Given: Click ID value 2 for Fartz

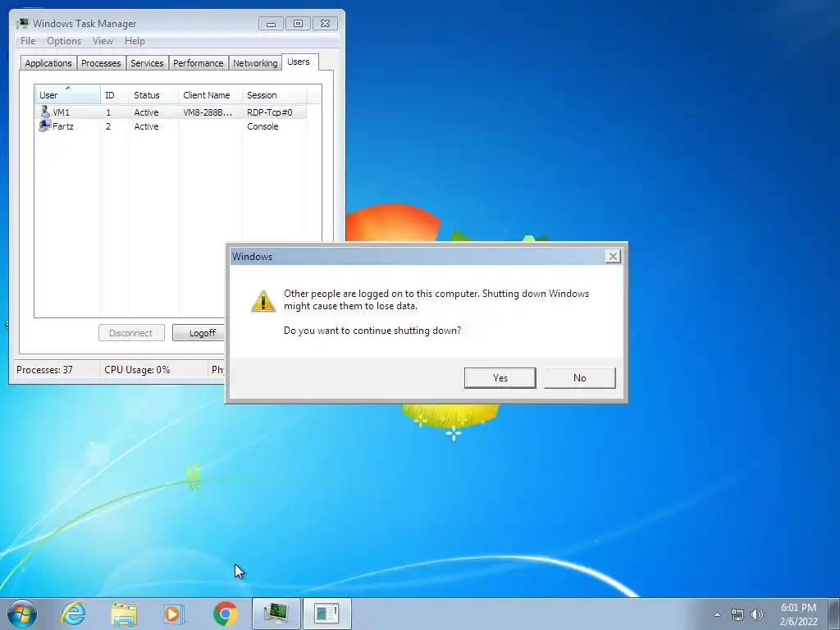Looking at the screenshot, I should (x=108, y=126).
